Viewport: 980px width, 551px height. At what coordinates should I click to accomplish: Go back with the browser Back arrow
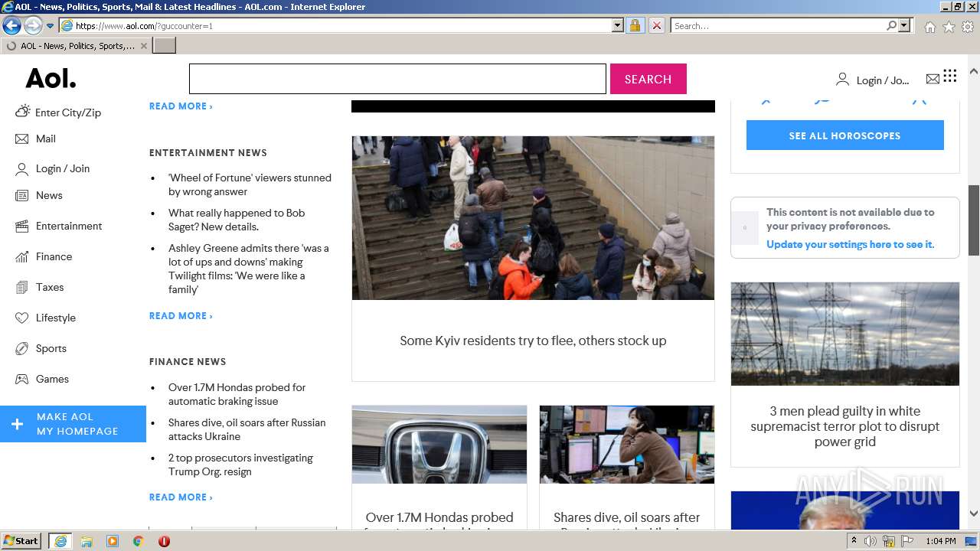(x=11, y=25)
